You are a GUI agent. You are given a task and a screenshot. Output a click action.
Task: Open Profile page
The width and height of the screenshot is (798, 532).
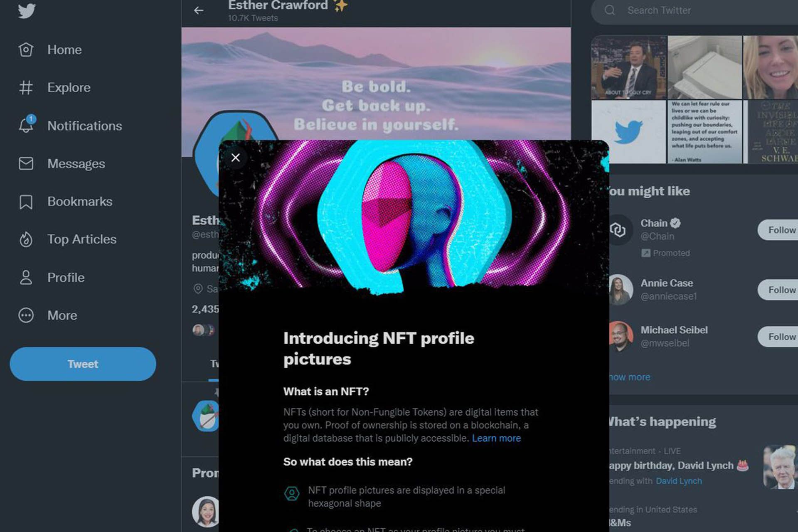[x=65, y=277]
